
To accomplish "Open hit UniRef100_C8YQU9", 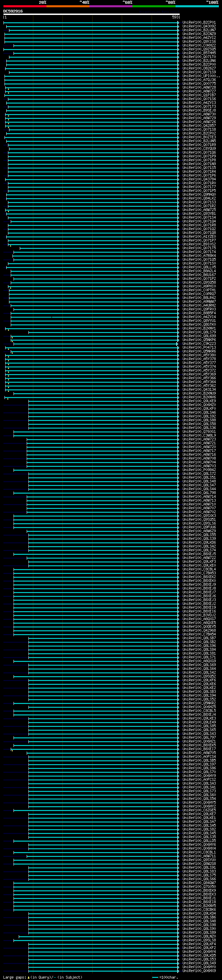I will coord(199,149).
